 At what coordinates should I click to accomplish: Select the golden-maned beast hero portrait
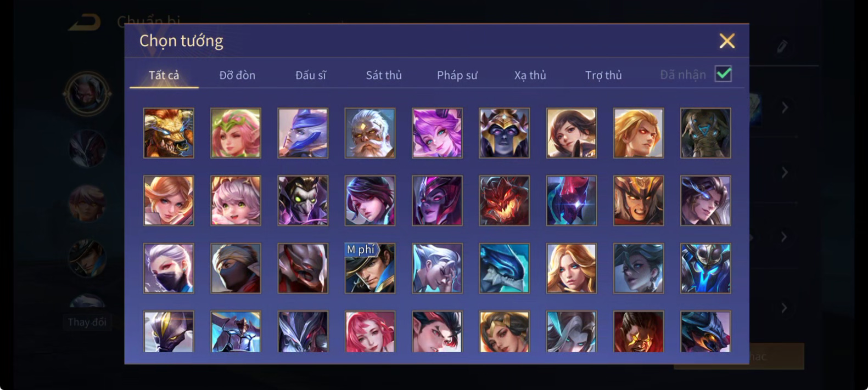[169, 133]
